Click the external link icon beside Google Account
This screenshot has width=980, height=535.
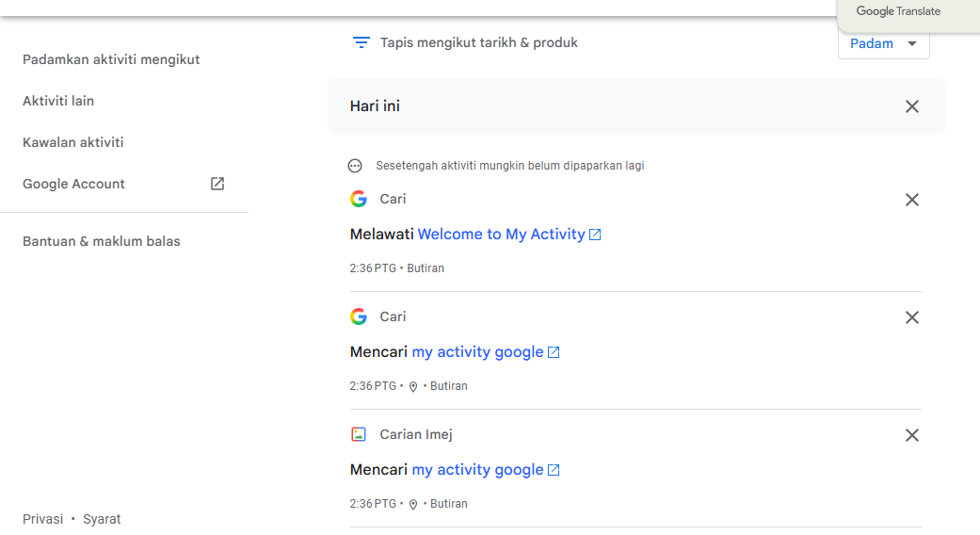tap(217, 184)
